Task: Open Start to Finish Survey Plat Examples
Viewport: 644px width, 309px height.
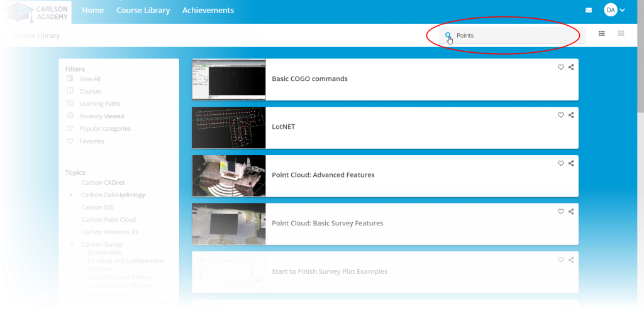Action: (330, 272)
